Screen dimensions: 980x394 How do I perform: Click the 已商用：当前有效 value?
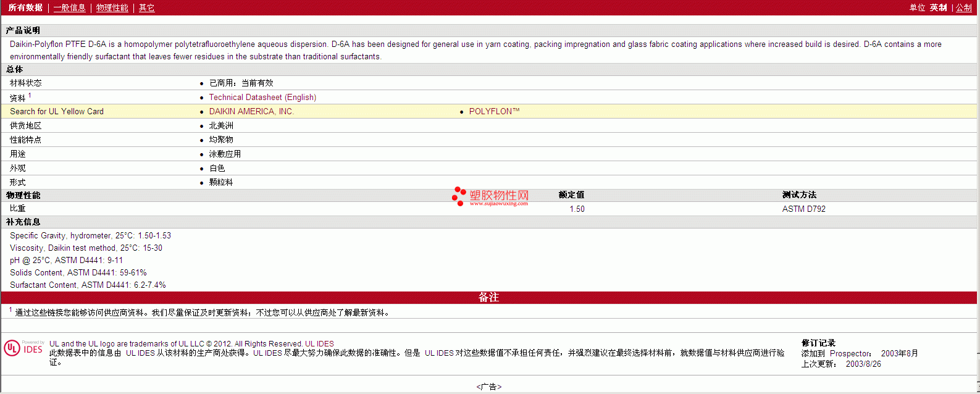pos(241,83)
